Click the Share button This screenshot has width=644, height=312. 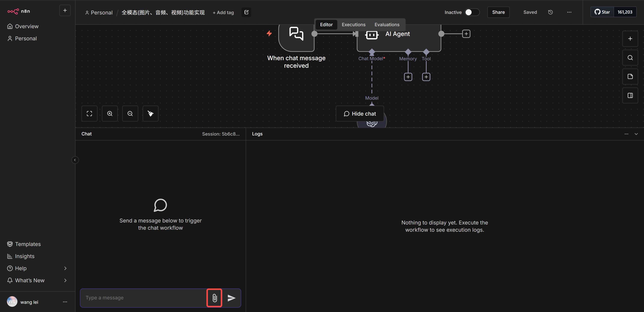[x=498, y=12]
